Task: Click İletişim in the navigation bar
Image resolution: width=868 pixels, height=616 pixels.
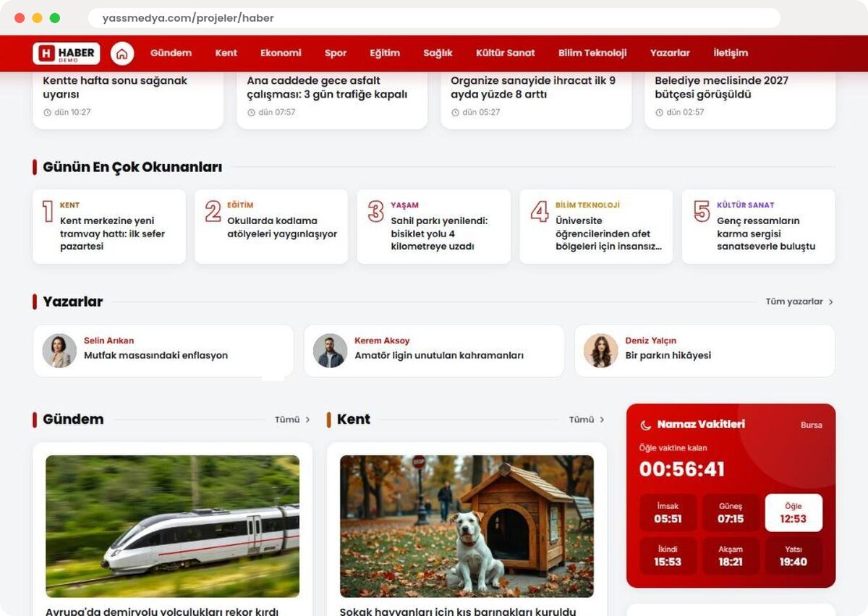Action: click(x=731, y=54)
